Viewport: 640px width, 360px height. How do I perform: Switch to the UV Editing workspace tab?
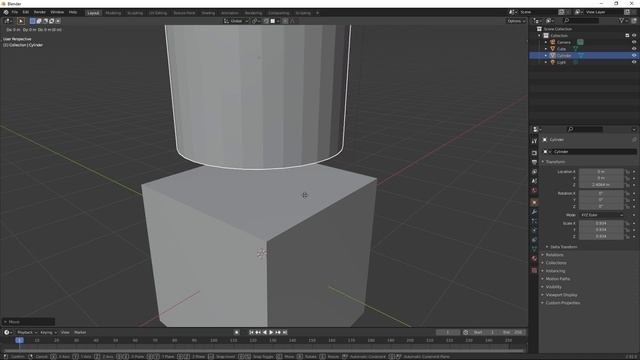pos(158,13)
